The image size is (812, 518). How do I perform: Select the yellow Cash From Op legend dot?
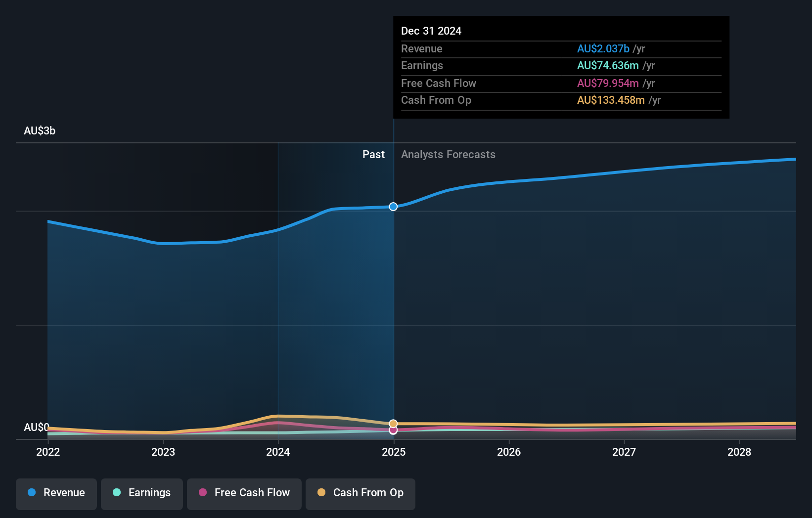(321, 493)
